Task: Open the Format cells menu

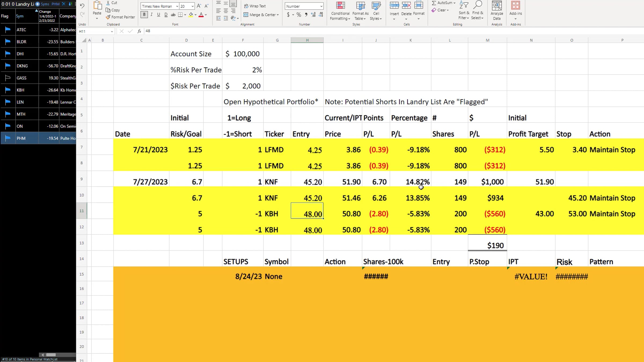Action: pyautogui.click(x=419, y=11)
